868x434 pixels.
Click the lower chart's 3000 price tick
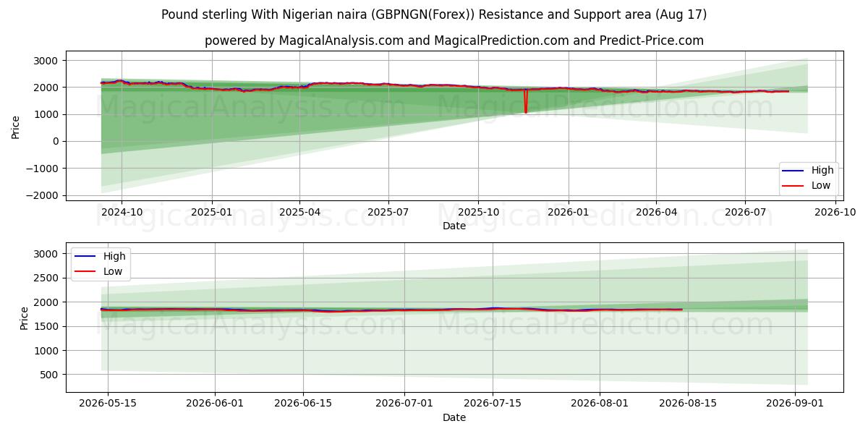tap(47, 254)
